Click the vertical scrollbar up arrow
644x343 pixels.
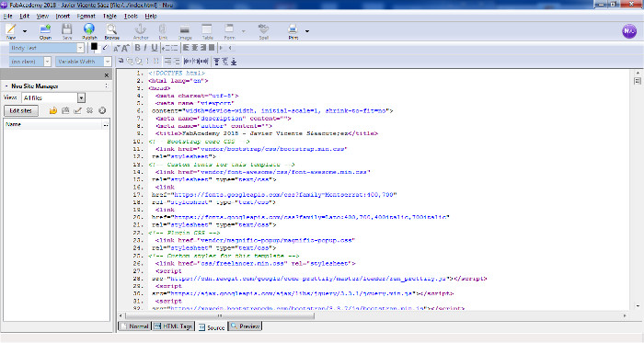[638, 73]
